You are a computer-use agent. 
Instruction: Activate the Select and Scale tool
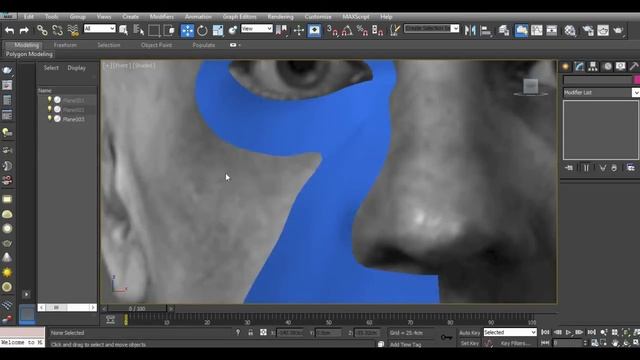[x=218, y=31]
